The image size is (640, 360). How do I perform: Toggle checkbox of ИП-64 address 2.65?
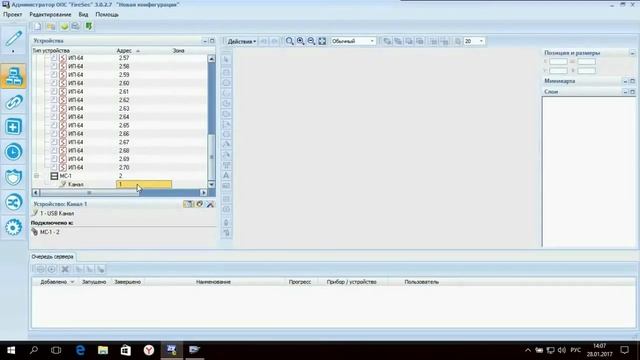click(x=54, y=125)
